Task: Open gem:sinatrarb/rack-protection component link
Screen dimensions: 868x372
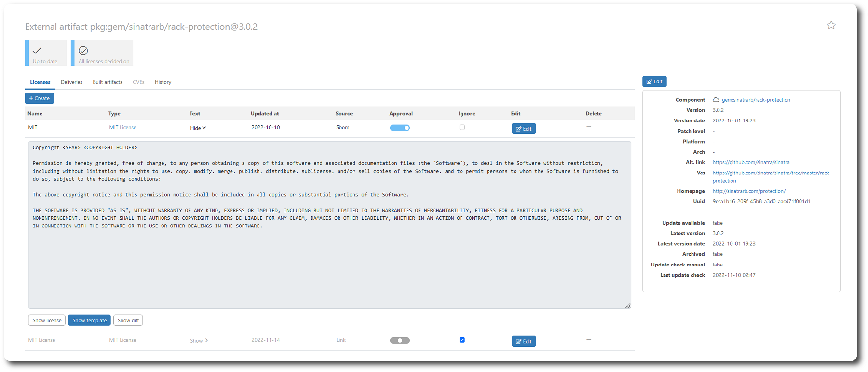Action: point(756,100)
